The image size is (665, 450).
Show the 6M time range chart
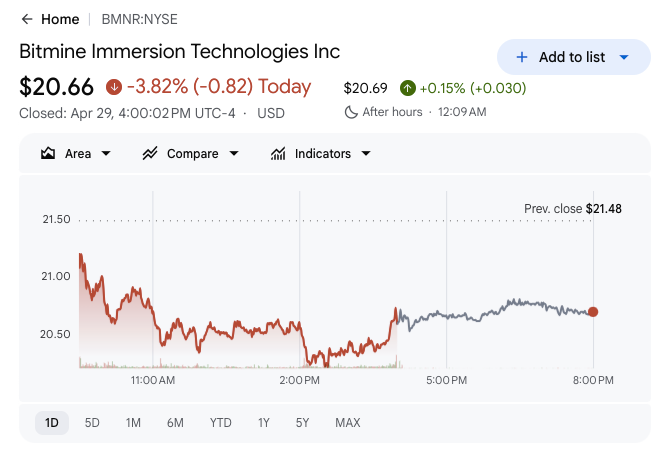point(175,423)
